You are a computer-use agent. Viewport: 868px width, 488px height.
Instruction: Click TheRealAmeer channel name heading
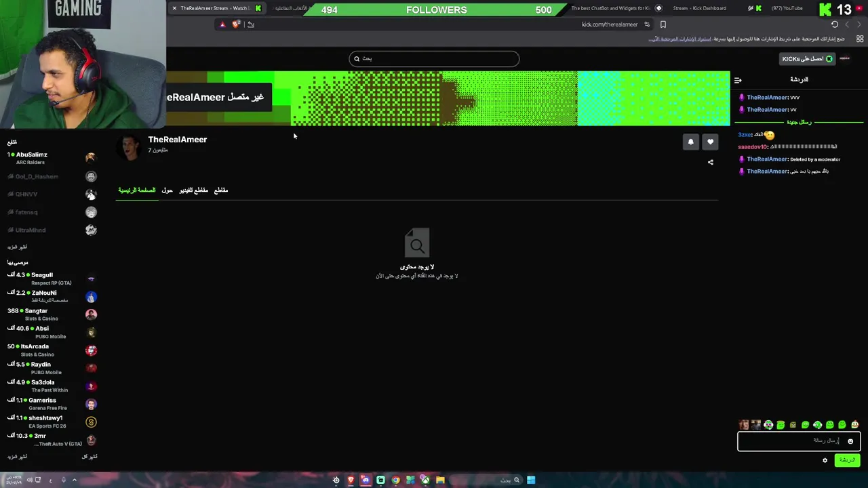click(178, 140)
